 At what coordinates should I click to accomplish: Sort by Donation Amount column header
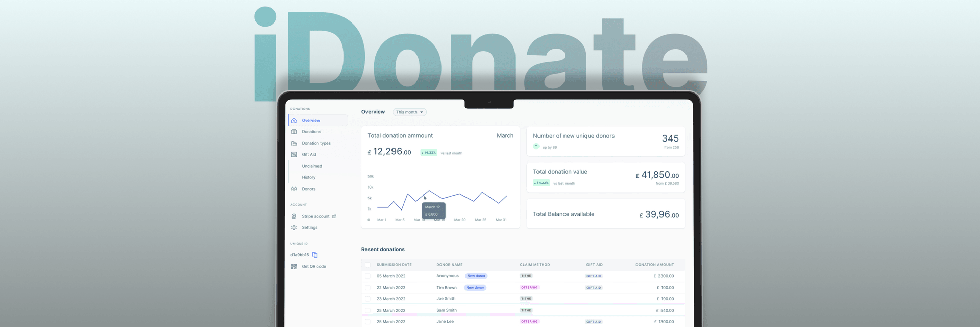[655, 265]
